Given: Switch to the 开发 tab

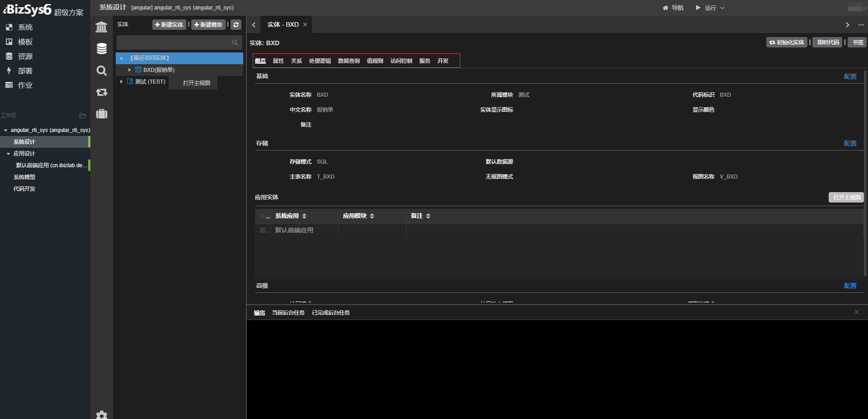Looking at the screenshot, I should point(443,61).
